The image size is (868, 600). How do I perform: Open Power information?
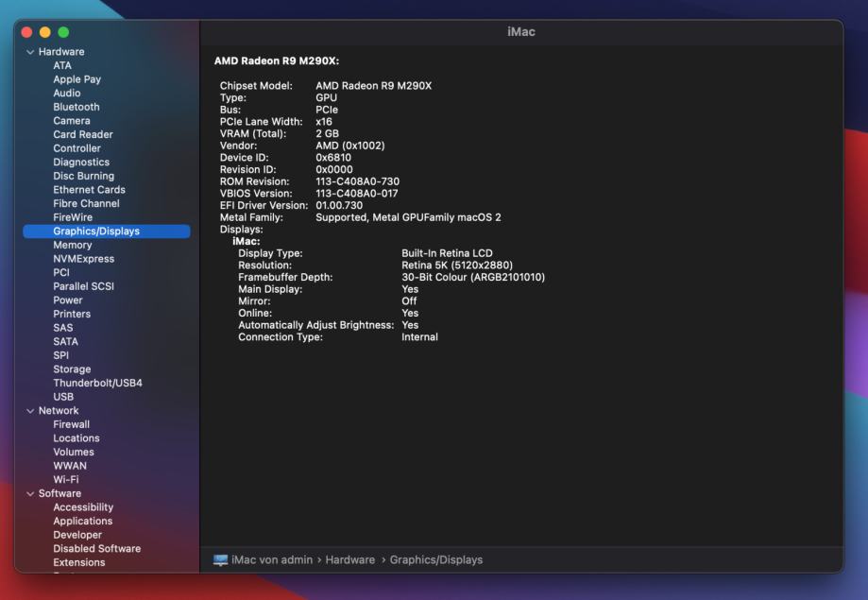(68, 300)
